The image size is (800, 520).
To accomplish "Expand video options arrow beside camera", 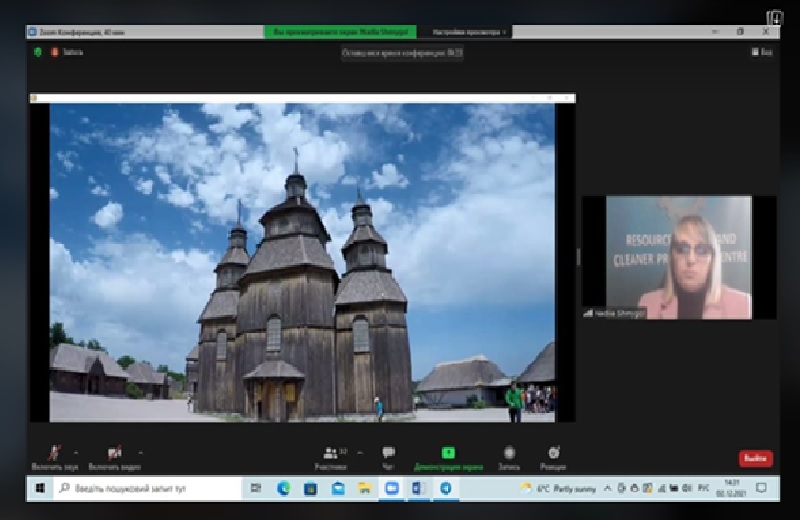I will tap(139, 450).
